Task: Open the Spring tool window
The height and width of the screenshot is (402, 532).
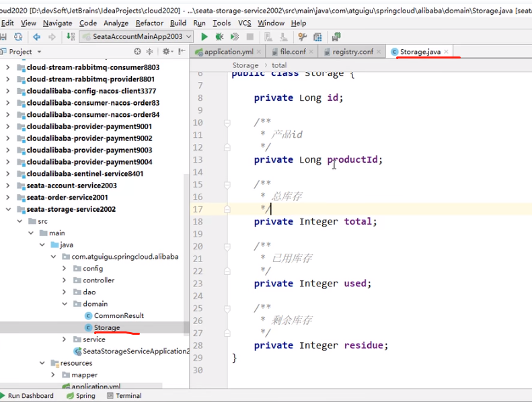Action: point(81,395)
